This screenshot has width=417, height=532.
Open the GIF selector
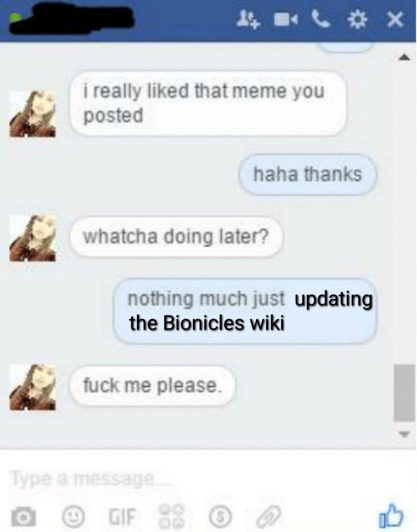click(x=122, y=516)
